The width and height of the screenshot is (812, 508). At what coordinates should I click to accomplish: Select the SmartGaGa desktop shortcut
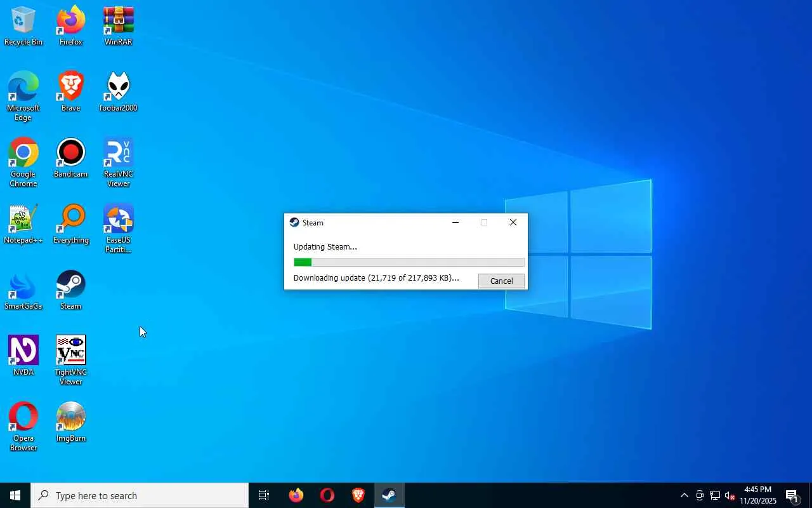click(23, 291)
